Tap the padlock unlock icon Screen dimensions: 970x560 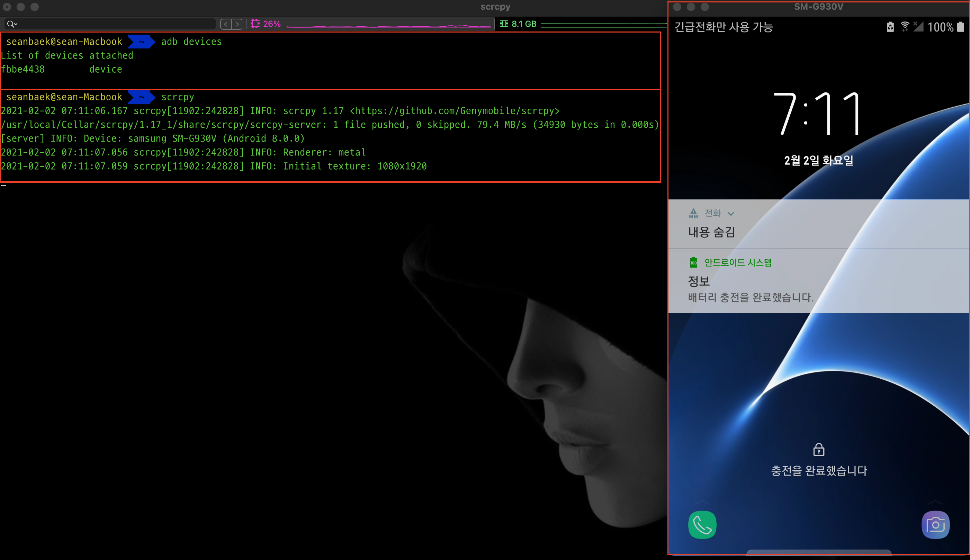818,449
